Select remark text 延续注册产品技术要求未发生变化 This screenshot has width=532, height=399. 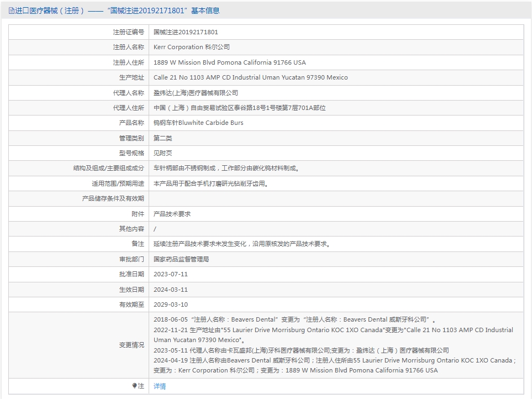[x=200, y=244]
